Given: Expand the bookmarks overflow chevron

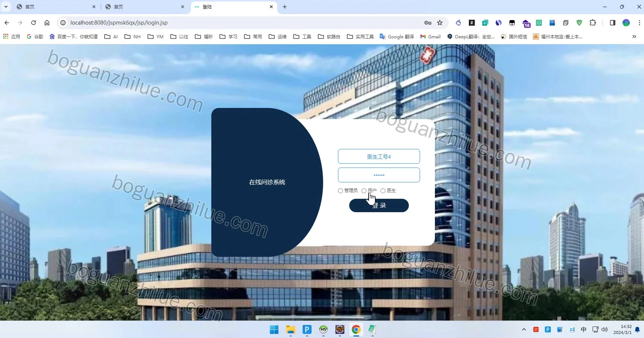Looking at the screenshot, I should [x=634, y=36].
